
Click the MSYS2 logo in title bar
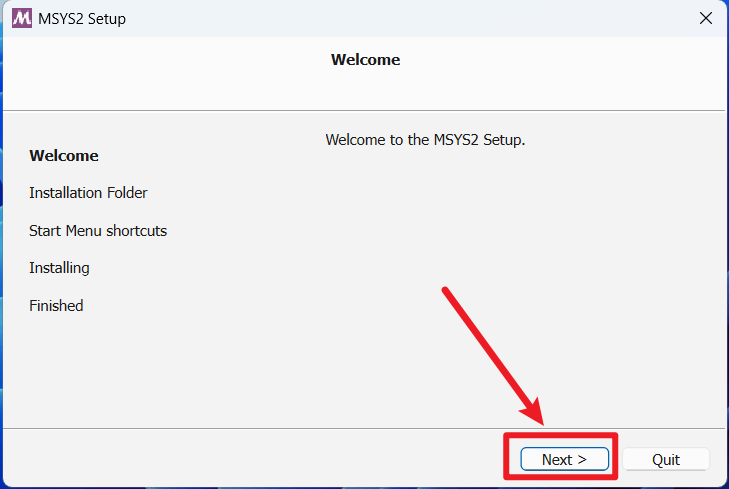[20, 18]
